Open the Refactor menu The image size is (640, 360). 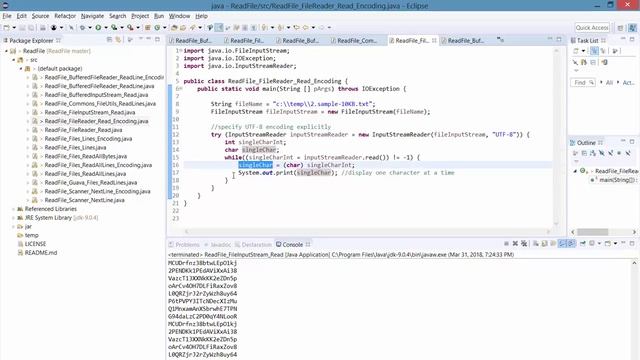(x=65, y=16)
